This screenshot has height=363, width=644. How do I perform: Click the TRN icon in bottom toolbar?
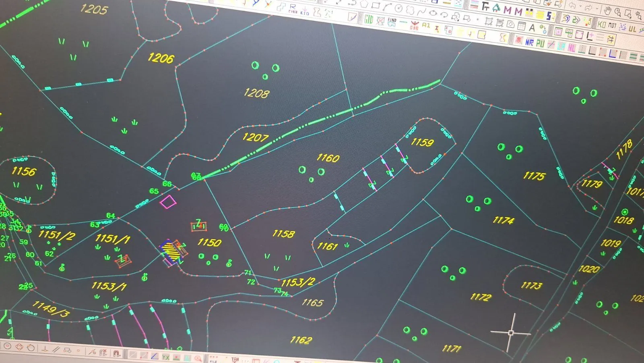click(x=235, y=359)
